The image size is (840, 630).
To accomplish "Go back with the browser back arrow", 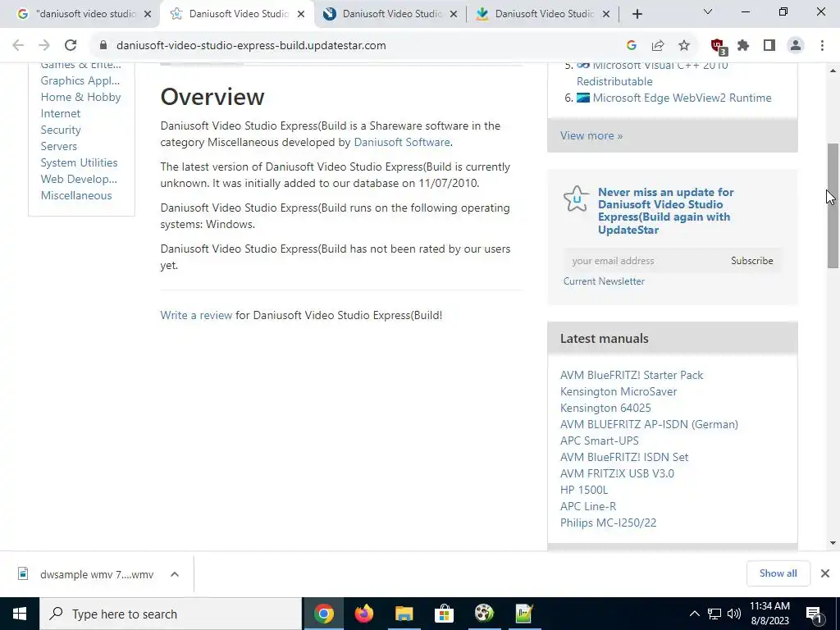I will click(x=18, y=46).
